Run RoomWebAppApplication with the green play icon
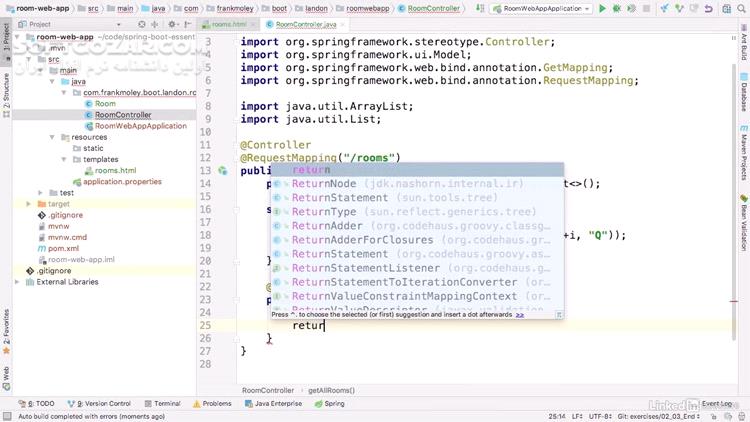The width and height of the screenshot is (750, 422). (x=602, y=8)
